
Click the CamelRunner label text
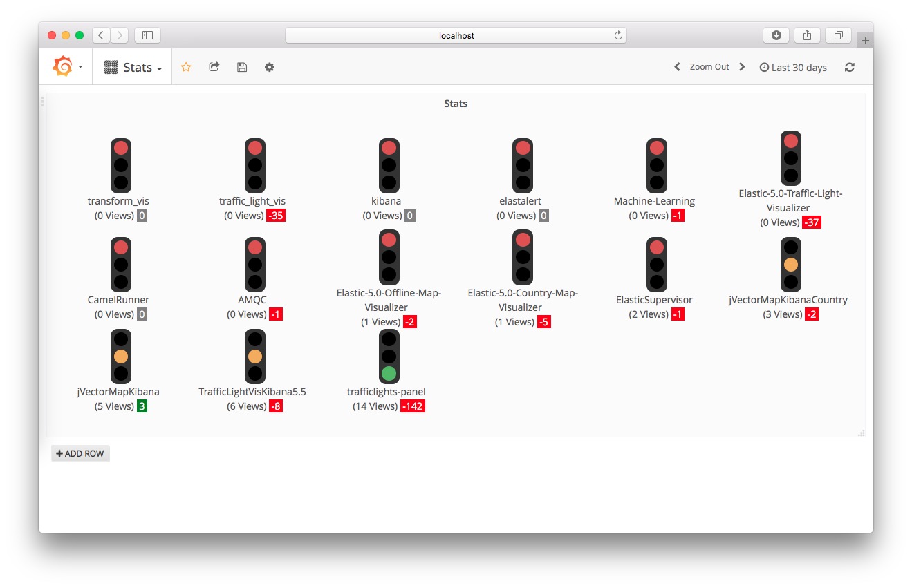(118, 300)
